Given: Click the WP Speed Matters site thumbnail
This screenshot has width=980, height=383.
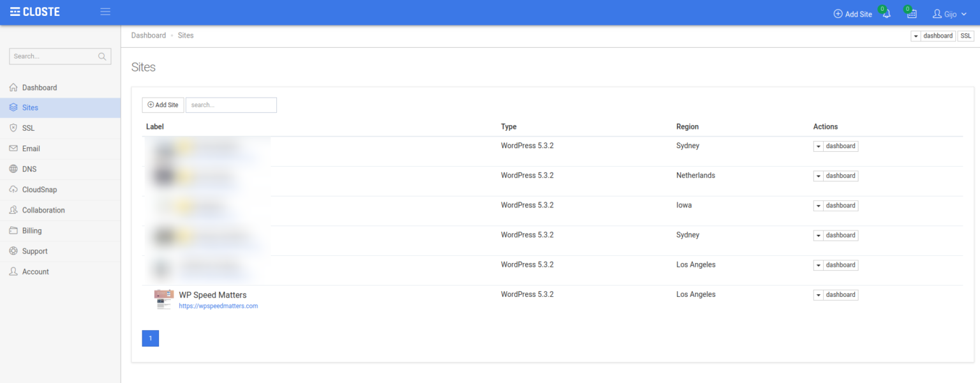Looking at the screenshot, I should tap(164, 299).
